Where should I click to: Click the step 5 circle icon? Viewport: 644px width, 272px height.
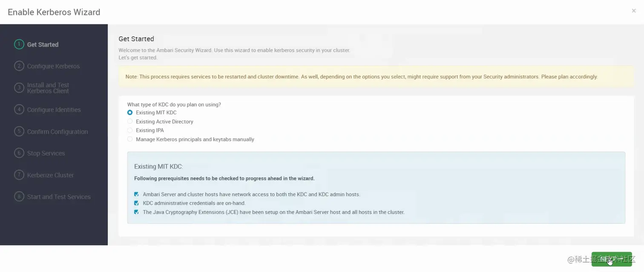pos(19,131)
